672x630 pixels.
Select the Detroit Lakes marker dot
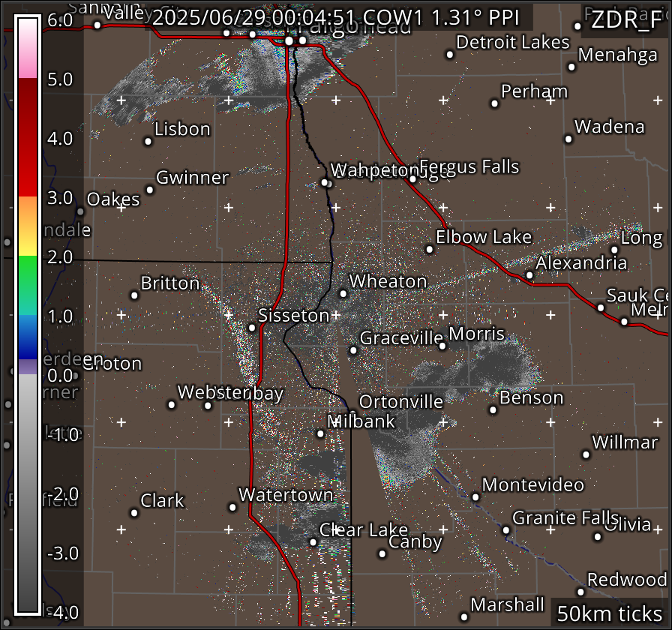[450, 54]
